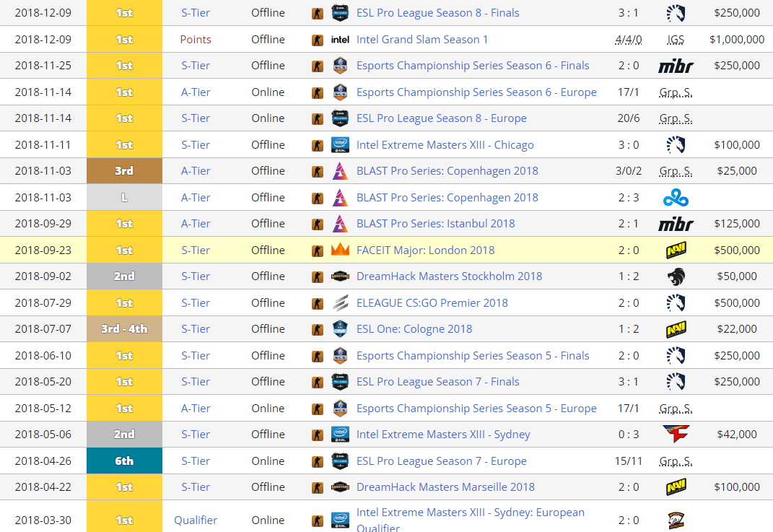Image resolution: width=773 pixels, height=532 pixels.
Task: Click the Team Liquid logo in ESL Pro League Season 7 Finals row
Action: tap(676, 382)
